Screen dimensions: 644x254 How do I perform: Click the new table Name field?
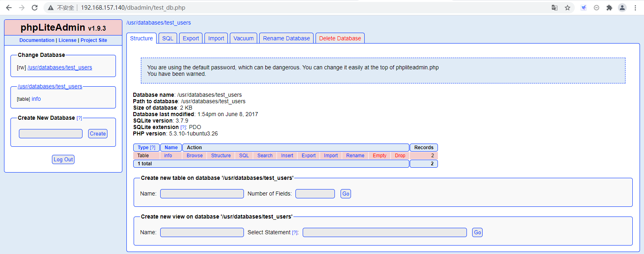[202, 194]
